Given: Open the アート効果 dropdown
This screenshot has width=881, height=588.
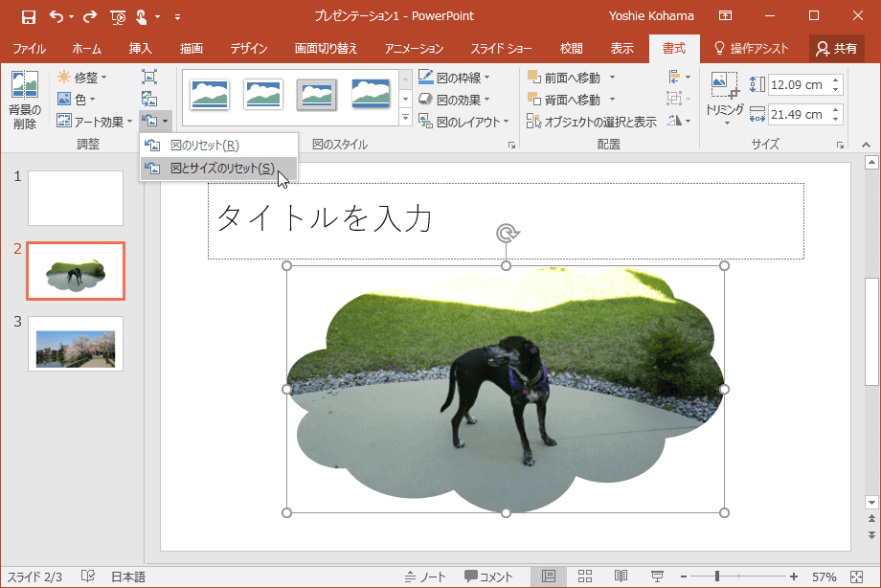Looking at the screenshot, I should (x=94, y=122).
